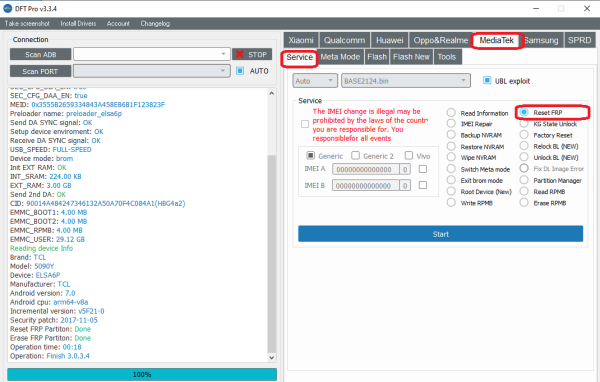Select Root Device (New) radio option
Viewport: 600px width, 382px height.
(451, 191)
